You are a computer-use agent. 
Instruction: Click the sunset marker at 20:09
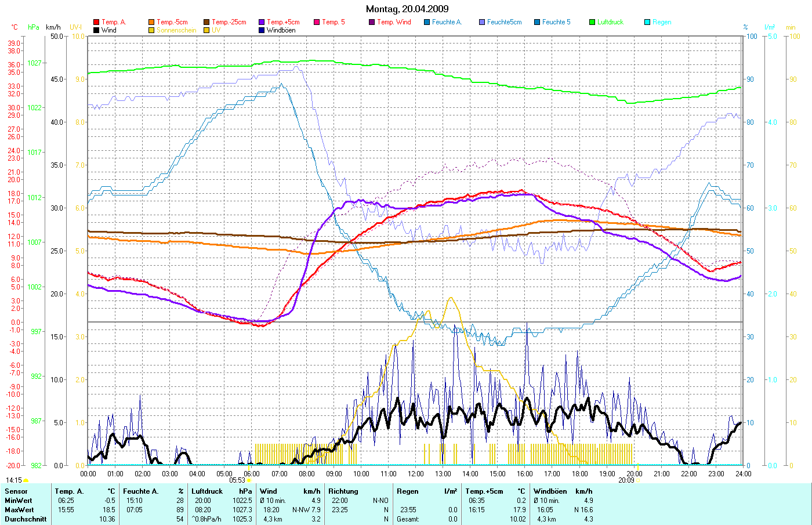pyautogui.click(x=637, y=480)
